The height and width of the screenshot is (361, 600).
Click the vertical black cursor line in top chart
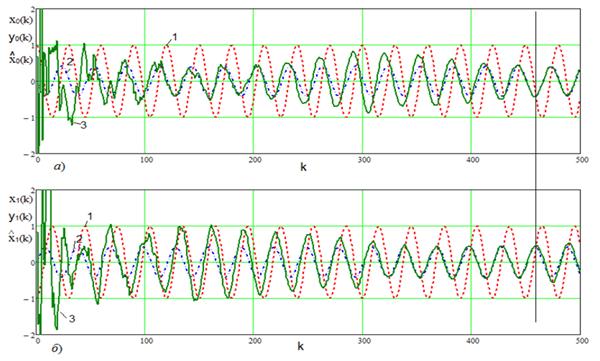(x=536, y=82)
